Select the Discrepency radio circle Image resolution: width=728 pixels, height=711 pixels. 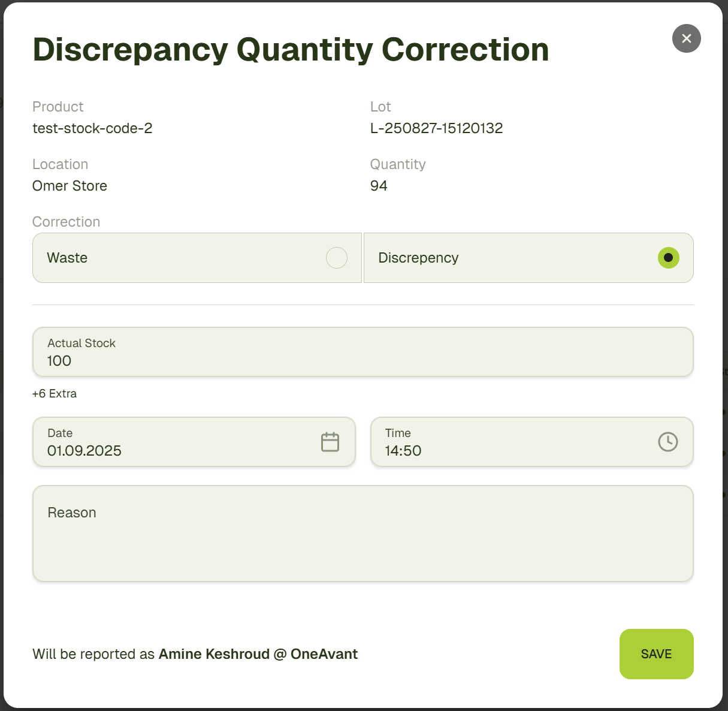[668, 258]
